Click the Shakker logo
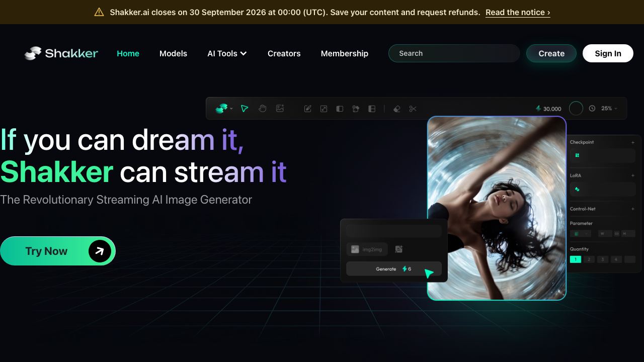Image resolution: width=644 pixels, height=362 pixels. coord(61,53)
